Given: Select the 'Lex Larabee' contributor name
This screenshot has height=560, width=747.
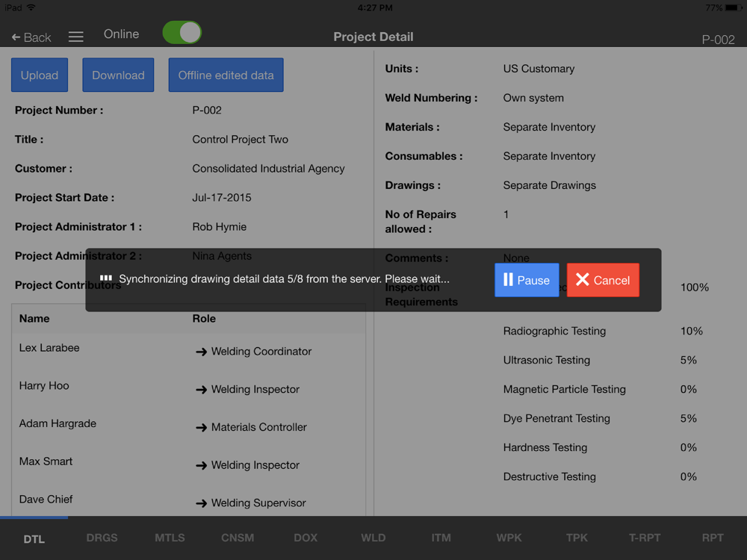Looking at the screenshot, I should click(x=49, y=348).
